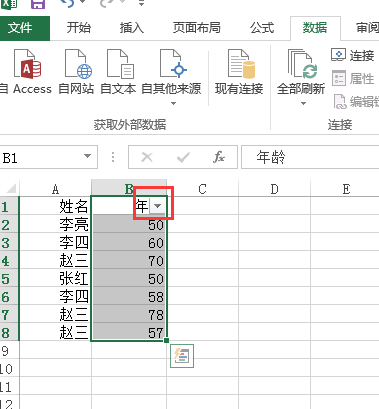The image size is (379, 409).
Task: Click inside the Name Box showing B1
Action: (40, 157)
